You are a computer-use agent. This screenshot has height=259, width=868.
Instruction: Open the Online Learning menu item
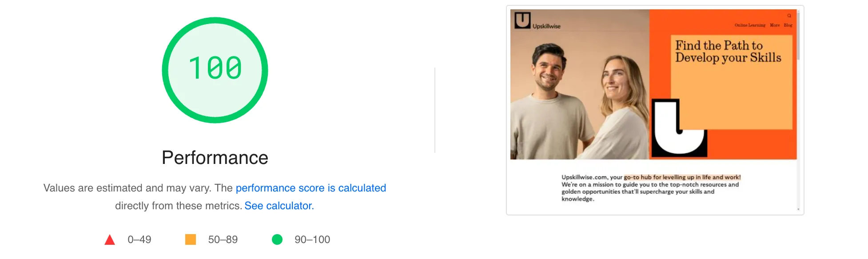(750, 25)
